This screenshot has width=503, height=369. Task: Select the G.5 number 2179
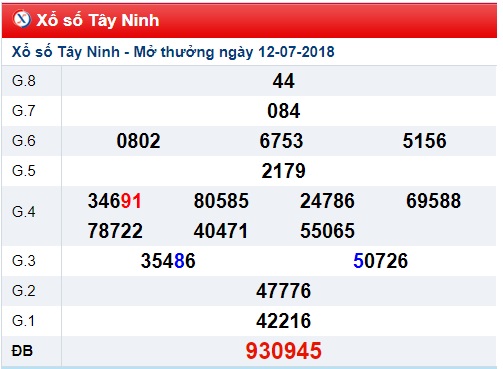pos(283,171)
